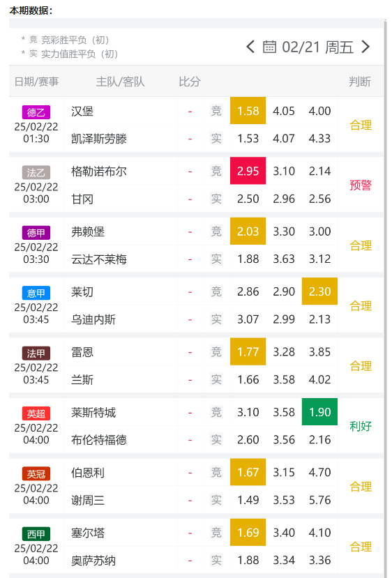Image resolution: width=392 pixels, height=578 pixels.
Task: Click the 法乙 league badge
Action: (36, 172)
